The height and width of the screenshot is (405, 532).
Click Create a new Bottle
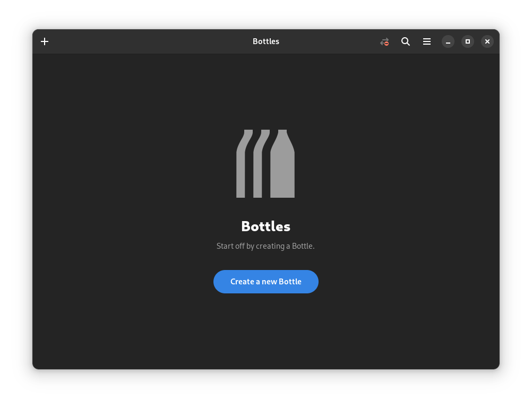point(265,281)
